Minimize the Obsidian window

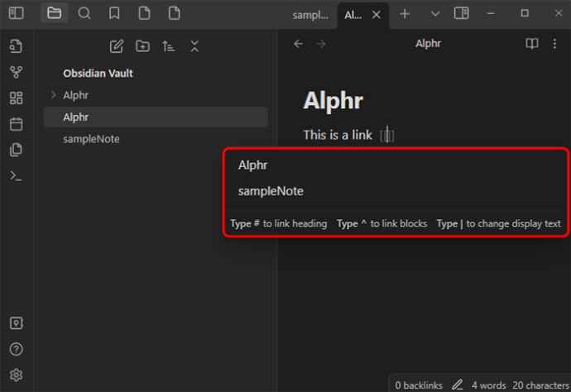[x=491, y=14]
